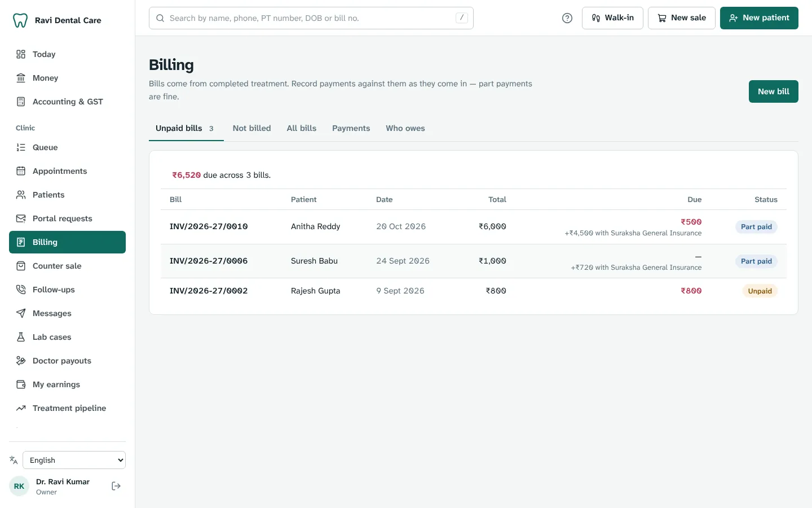This screenshot has height=508, width=812.
Task: Click the logout icon beside Dr. Ravi Kumar
Action: [x=116, y=486]
